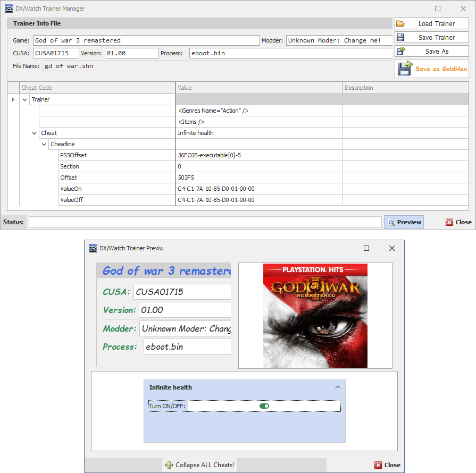The height and width of the screenshot is (473, 476).
Task: Click the Modder field in Preview window
Action: point(185,328)
